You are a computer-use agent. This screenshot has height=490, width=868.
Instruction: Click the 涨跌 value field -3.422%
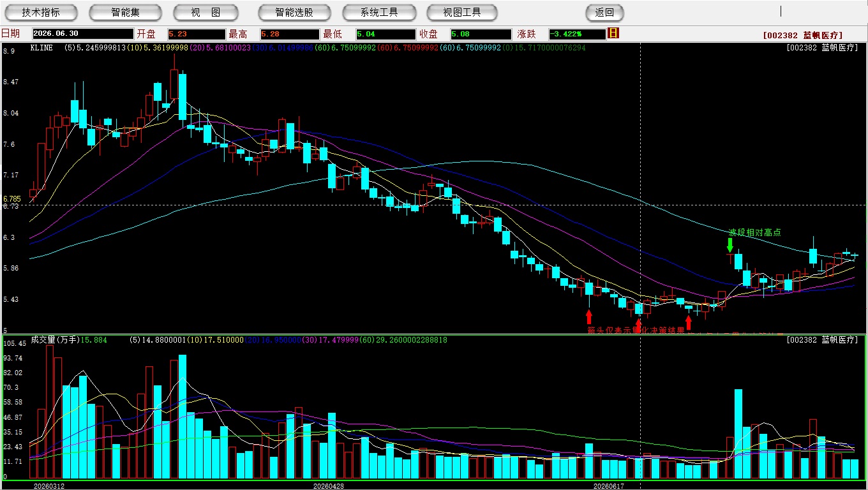coord(576,34)
